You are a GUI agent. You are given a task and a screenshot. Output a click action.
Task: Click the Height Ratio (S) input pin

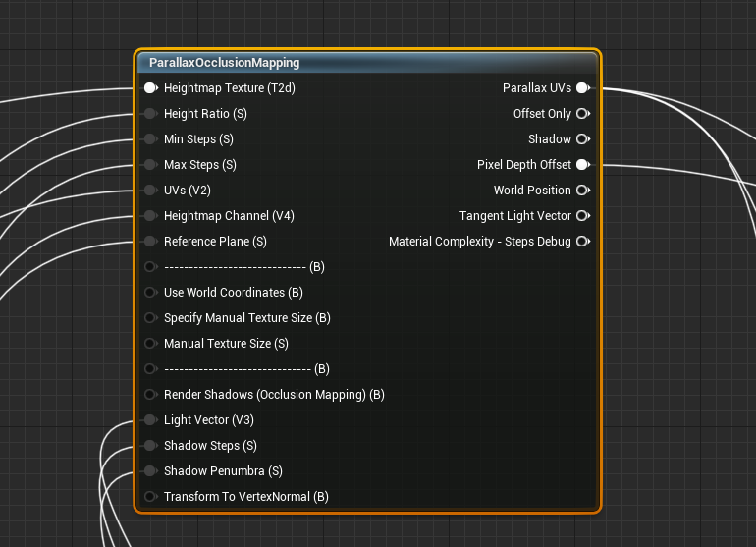pyautogui.click(x=150, y=114)
